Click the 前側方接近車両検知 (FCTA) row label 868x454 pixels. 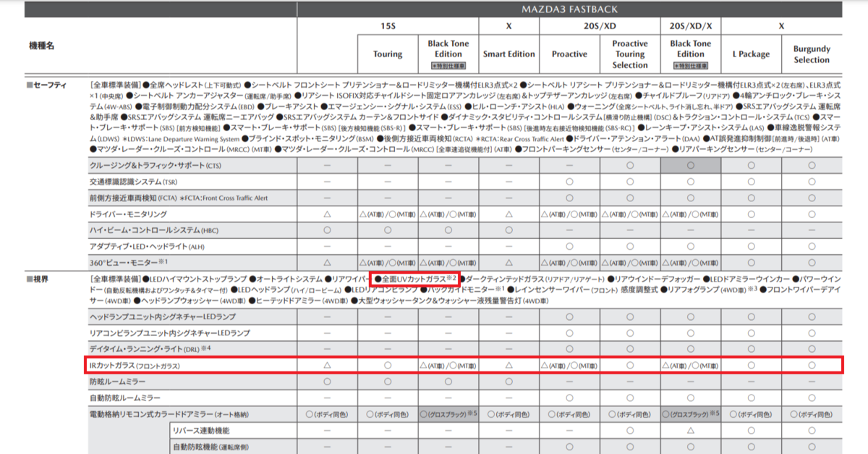click(x=179, y=198)
